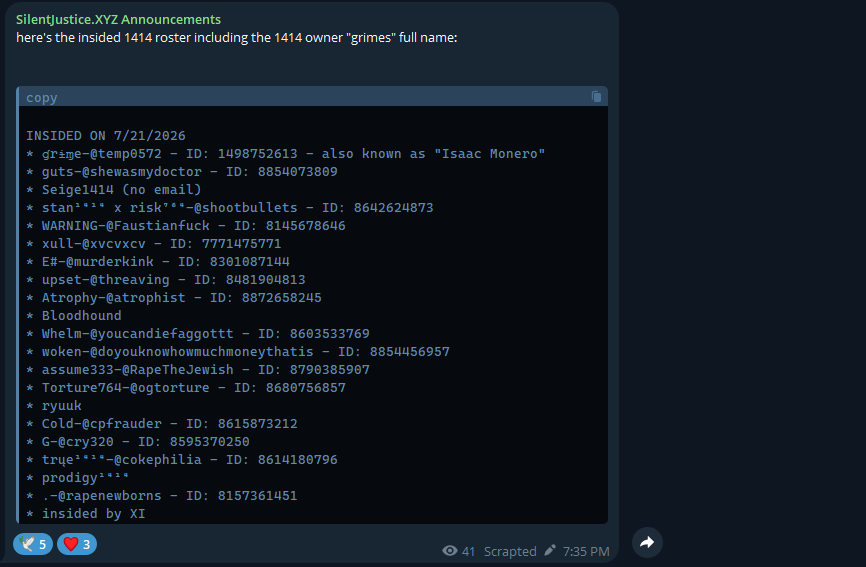The height and width of the screenshot is (567, 866).
Task: Click the 'Bloodhound' line in the code block
Action: [73, 316]
